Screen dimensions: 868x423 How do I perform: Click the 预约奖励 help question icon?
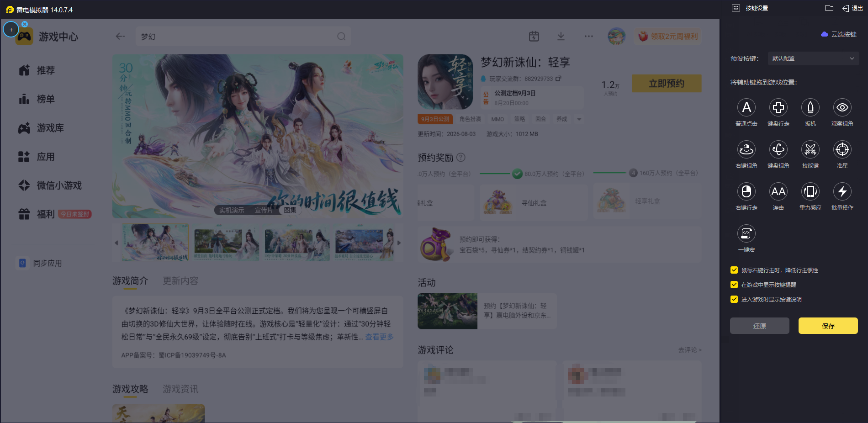click(461, 158)
